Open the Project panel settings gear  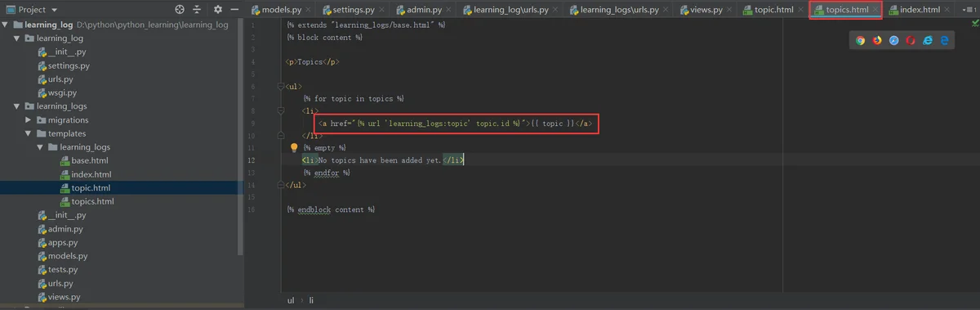click(x=217, y=10)
